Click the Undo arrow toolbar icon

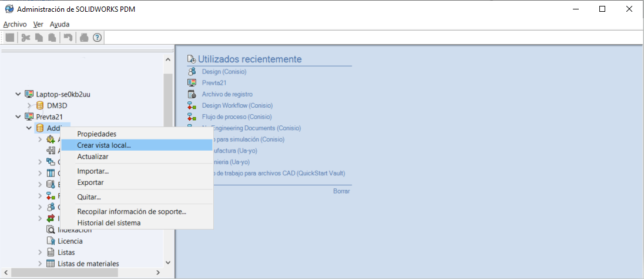tap(68, 38)
